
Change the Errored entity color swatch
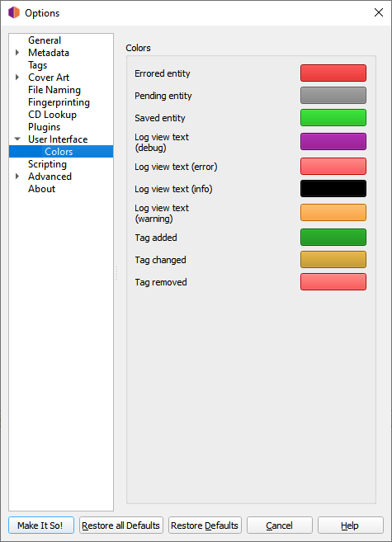[333, 73]
